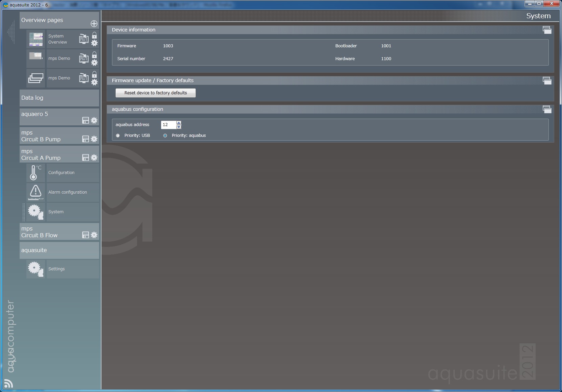Click Reset device to factory defaults
Screen dimensions: 562x392
pyautogui.click(x=156, y=93)
